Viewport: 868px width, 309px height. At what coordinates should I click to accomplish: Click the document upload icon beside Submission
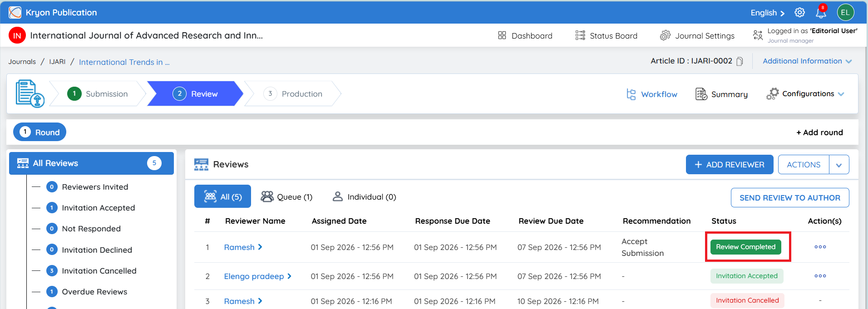click(30, 94)
